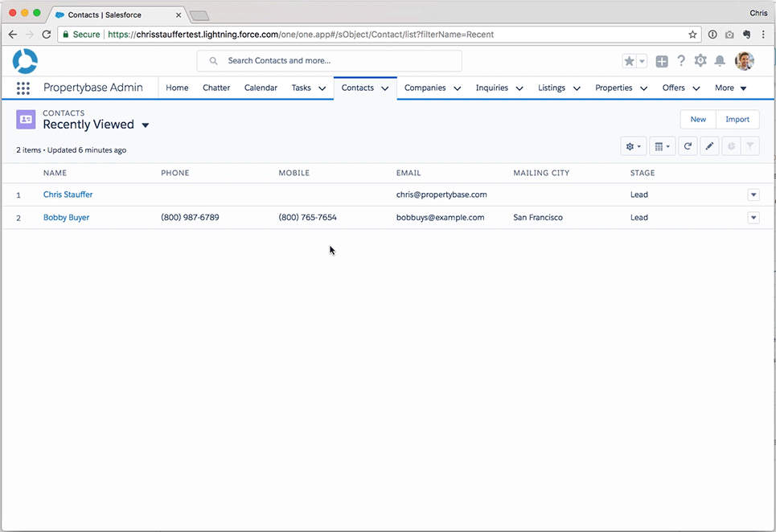Click the browser address bar URL
Screen dimensions: 776x532
[x=301, y=35]
